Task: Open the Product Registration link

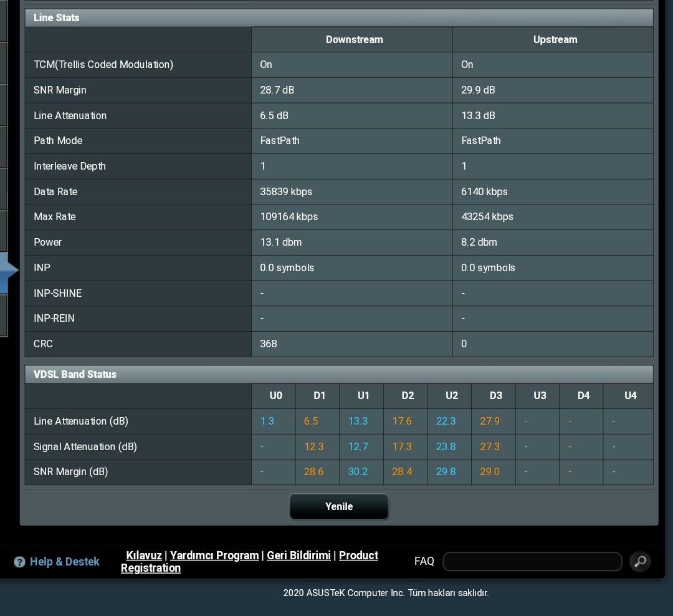Action: (x=358, y=556)
